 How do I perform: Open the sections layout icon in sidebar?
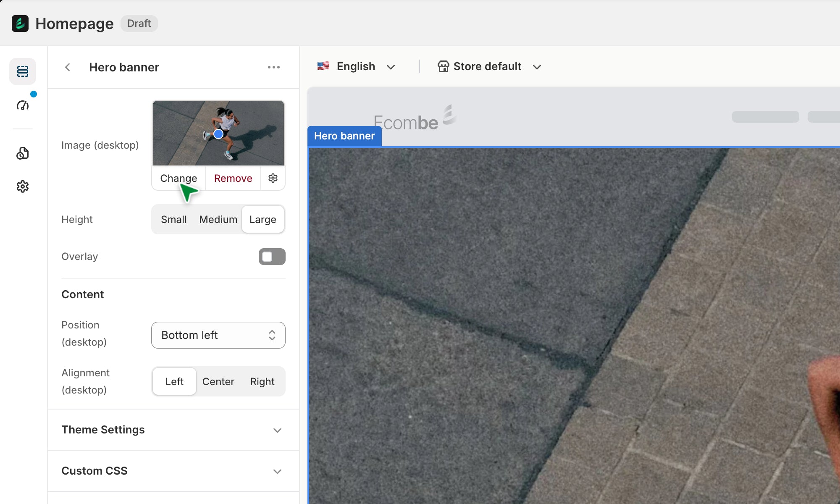point(23,71)
